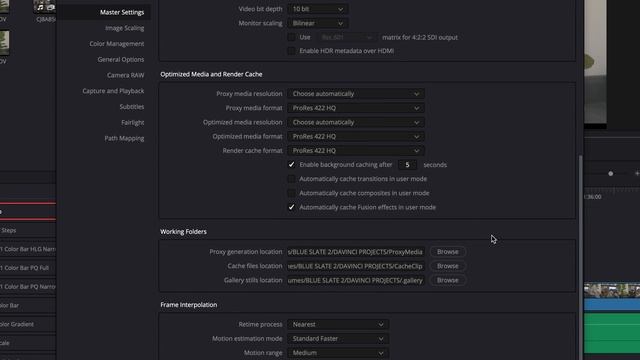Viewport: 640px width, 360px height.
Task: Browse for Proxy generation location
Action: tap(447, 252)
